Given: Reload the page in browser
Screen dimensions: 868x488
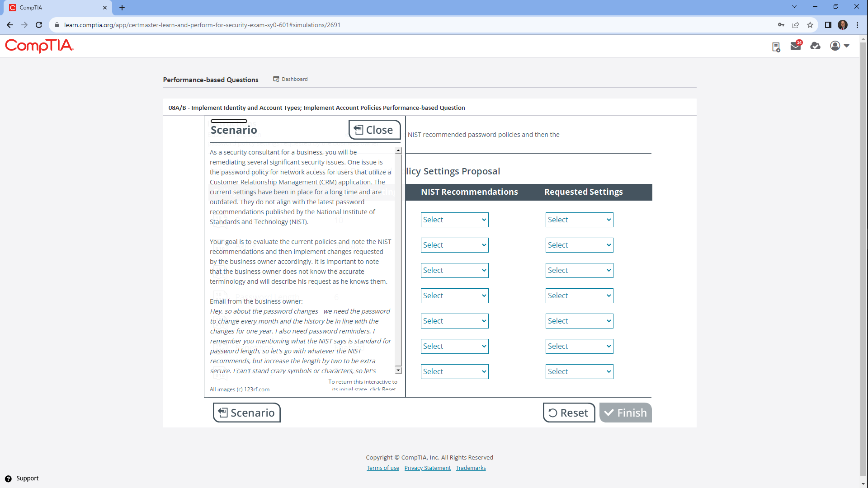Looking at the screenshot, I should [x=39, y=25].
